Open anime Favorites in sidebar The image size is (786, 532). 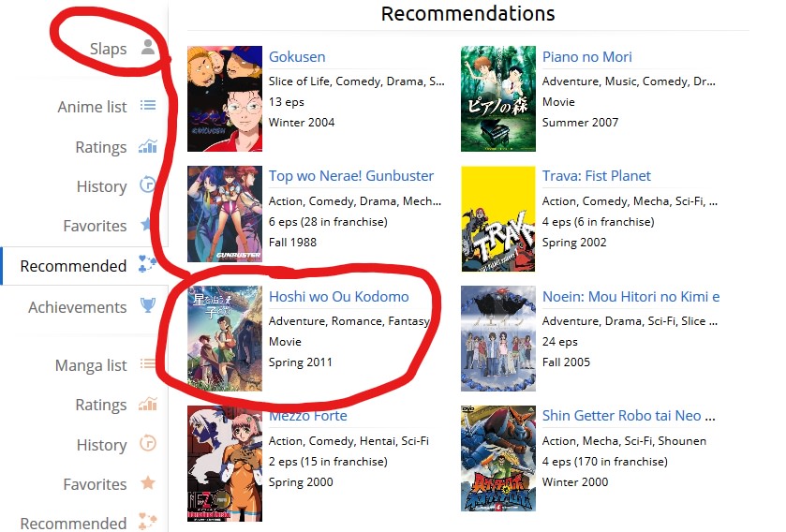pyautogui.click(x=95, y=226)
